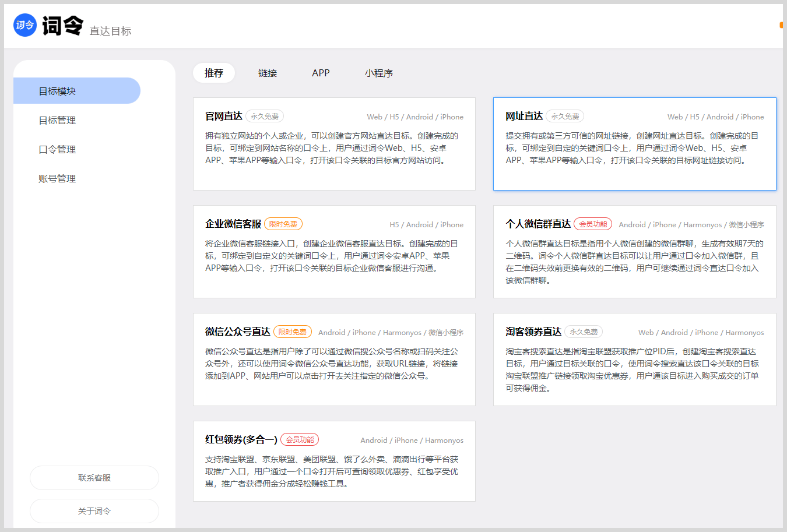Open 账号管理 in the sidebar
This screenshot has width=787, height=532.
(x=57, y=178)
